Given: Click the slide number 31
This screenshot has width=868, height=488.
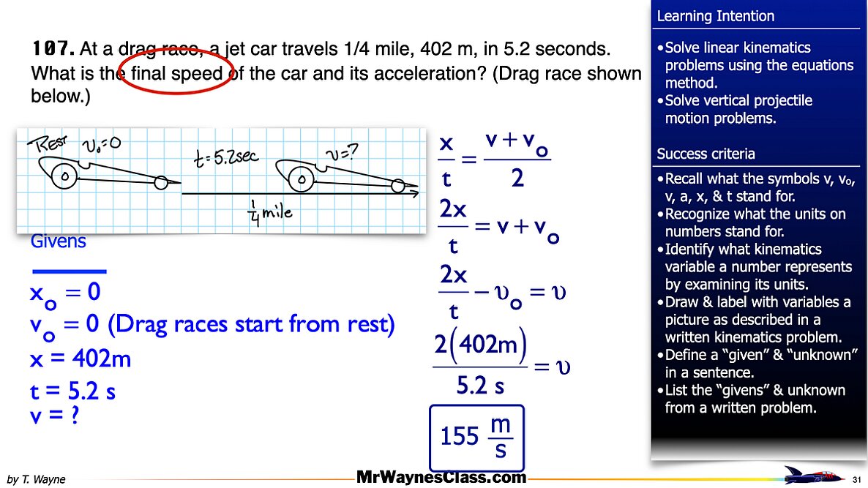Looking at the screenshot, I should (857, 479).
